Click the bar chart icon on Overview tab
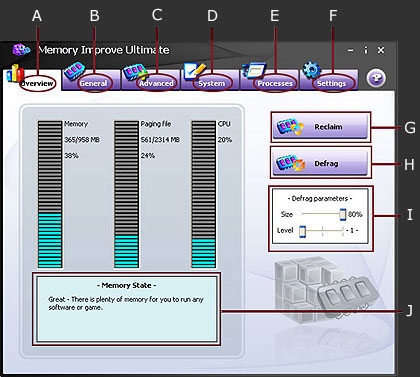420x377 pixels. 15,73
